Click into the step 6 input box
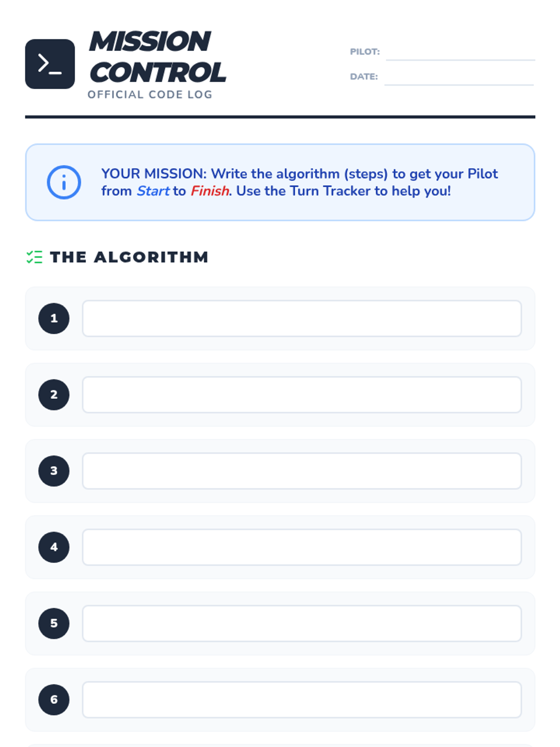 pyautogui.click(x=301, y=699)
